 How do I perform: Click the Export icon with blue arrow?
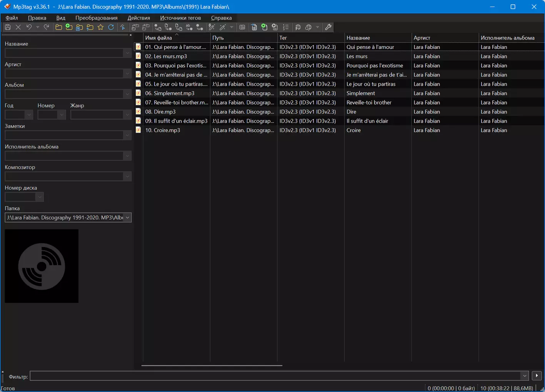254,27
